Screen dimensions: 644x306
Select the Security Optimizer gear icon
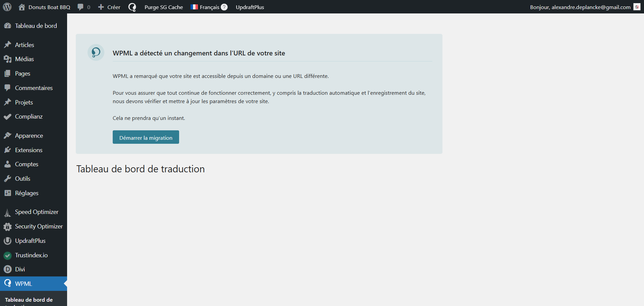coord(7,227)
